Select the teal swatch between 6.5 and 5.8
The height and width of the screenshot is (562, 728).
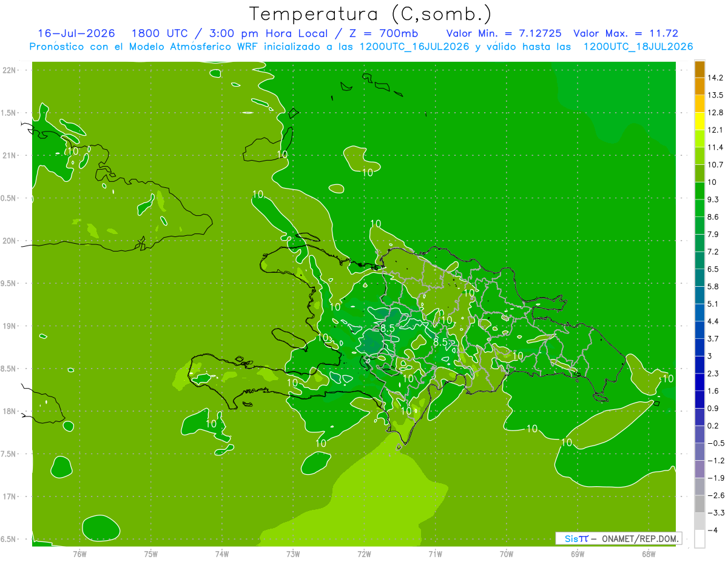tap(699, 278)
